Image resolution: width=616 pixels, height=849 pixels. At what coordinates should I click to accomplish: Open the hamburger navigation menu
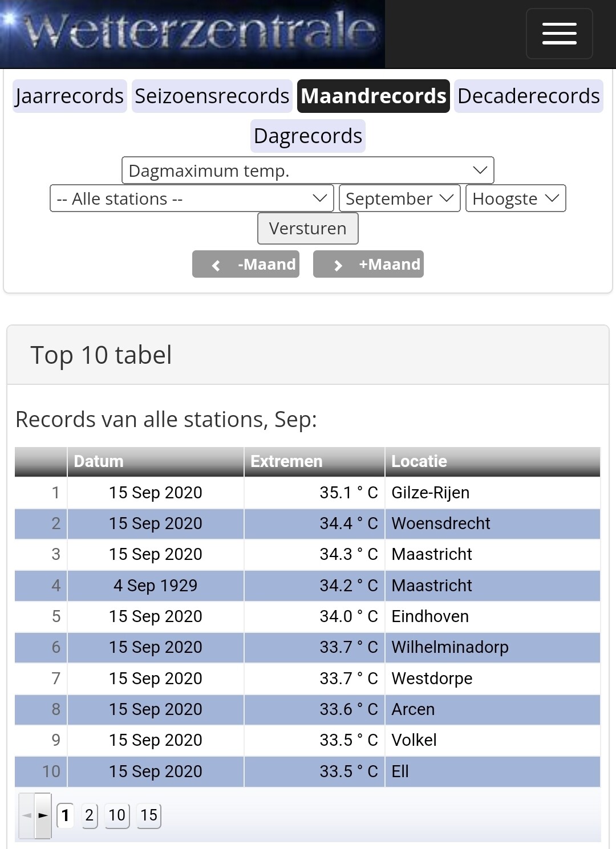coord(559,34)
